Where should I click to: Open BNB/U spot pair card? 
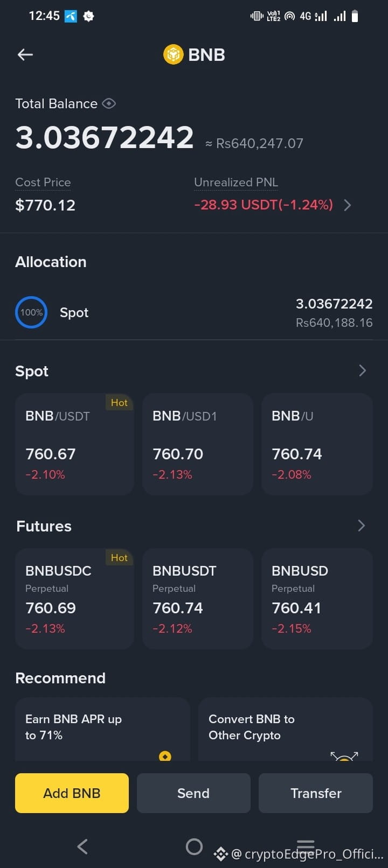tap(317, 444)
